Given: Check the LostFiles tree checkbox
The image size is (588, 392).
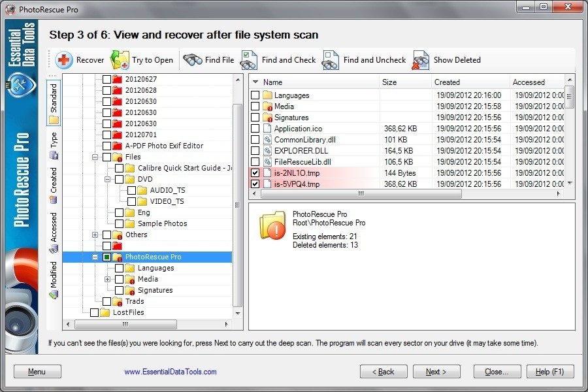Looking at the screenshot, I should click(x=95, y=312).
